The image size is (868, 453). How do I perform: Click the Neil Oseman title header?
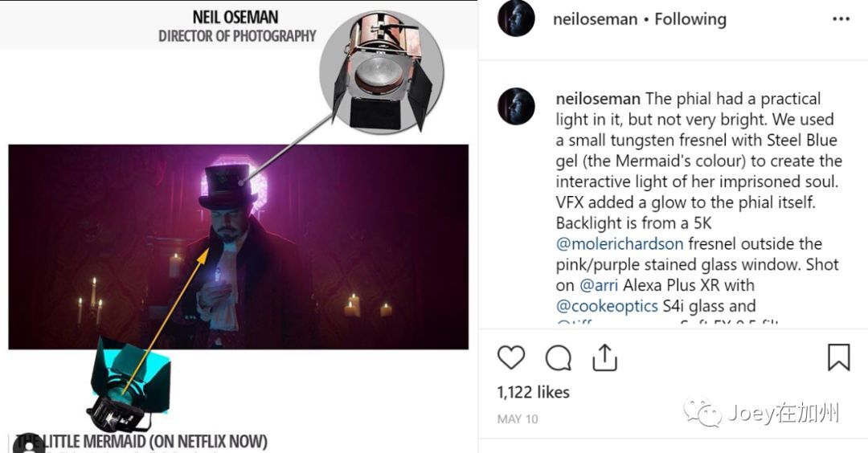237,18
